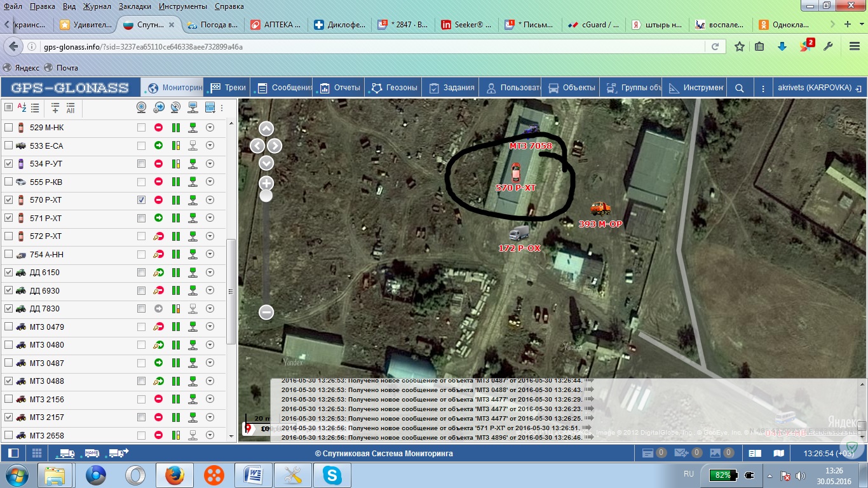Click the 172 P-OX truck marker on map
Screen dimensions: 868x488
519,233
